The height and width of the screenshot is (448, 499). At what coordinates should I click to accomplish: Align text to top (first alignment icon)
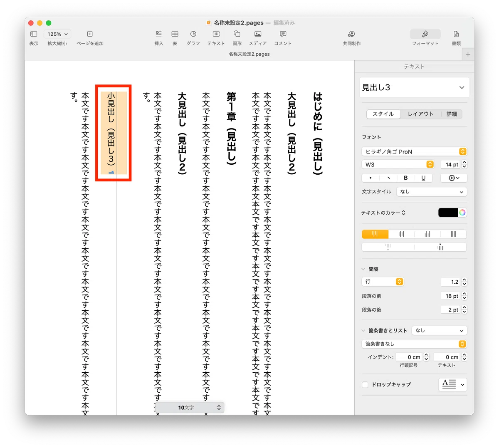click(x=375, y=234)
